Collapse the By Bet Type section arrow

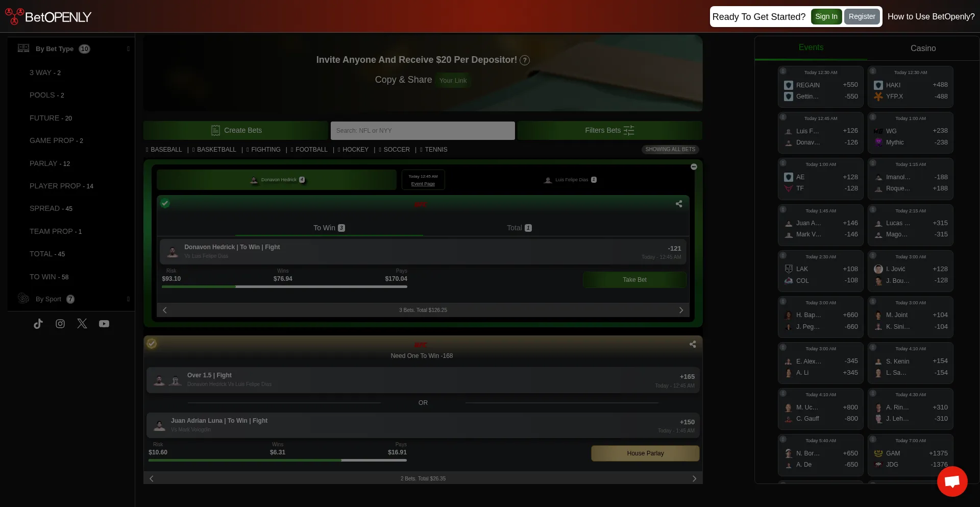pos(128,49)
